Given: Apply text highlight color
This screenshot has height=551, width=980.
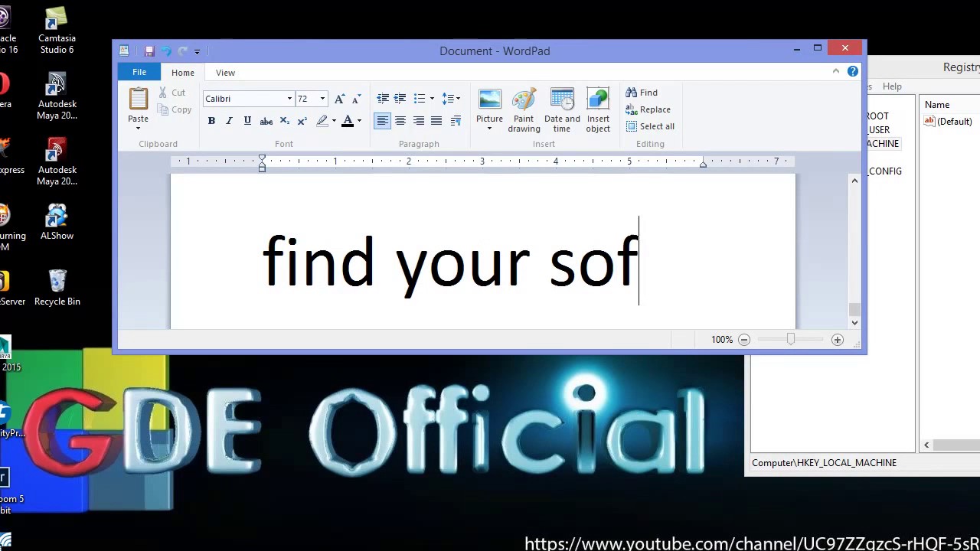Looking at the screenshot, I should [322, 121].
